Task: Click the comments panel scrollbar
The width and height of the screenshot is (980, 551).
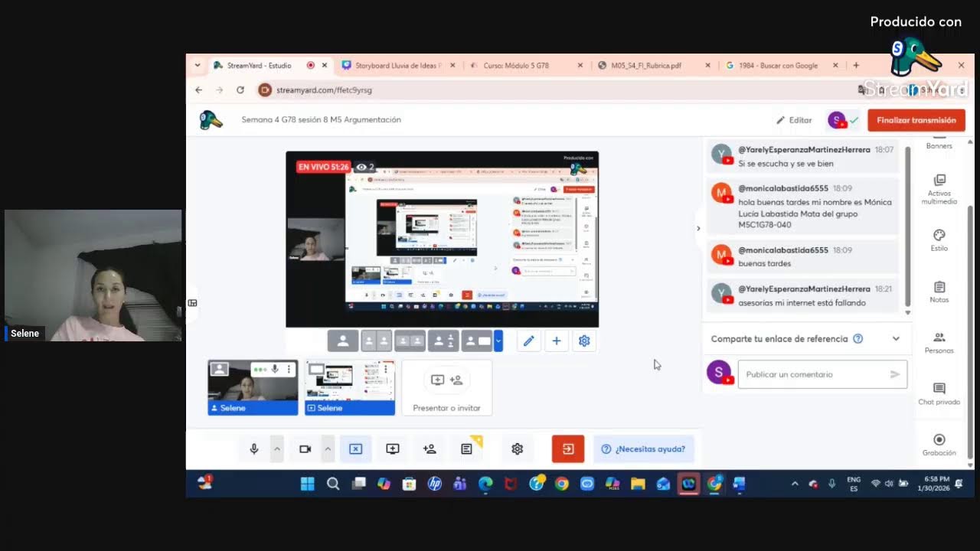Action: click(x=908, y=226)
